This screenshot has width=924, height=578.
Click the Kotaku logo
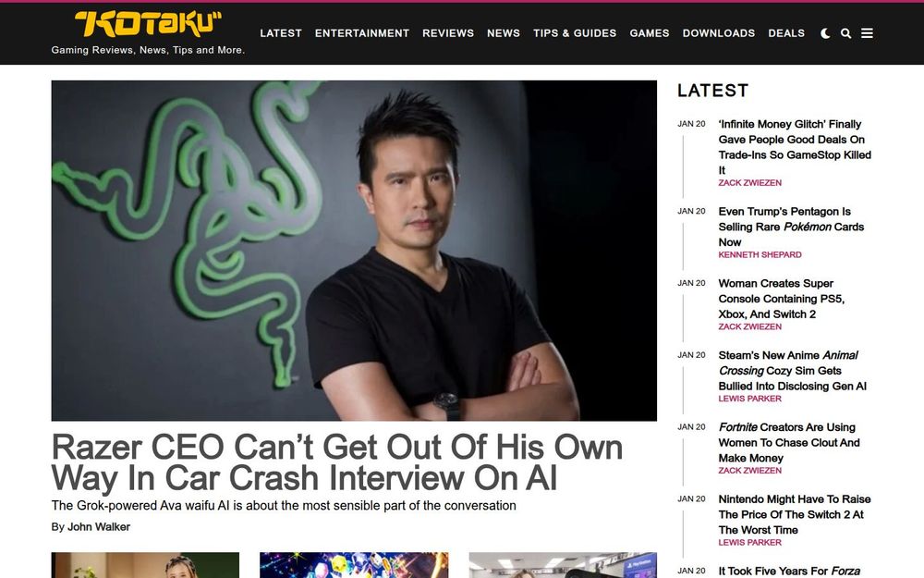[148, 24]
